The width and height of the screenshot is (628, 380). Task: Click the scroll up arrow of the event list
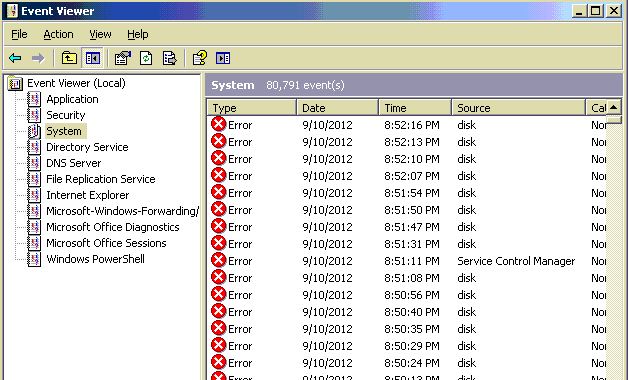[x=614, y=107]
